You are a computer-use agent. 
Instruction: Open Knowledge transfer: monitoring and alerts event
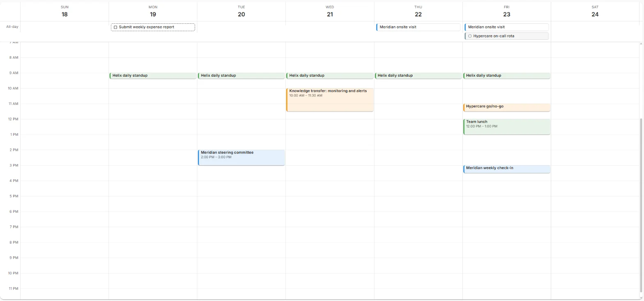[330, 100]
